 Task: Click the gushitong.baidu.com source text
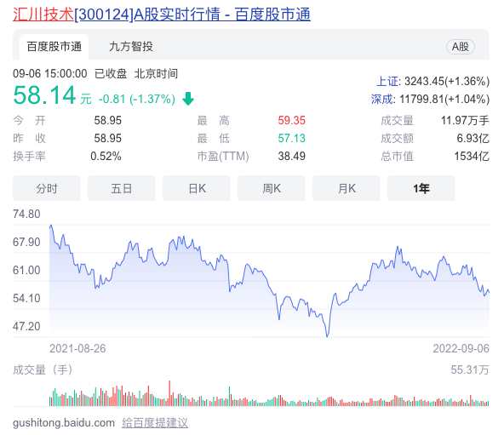(64, 422)
